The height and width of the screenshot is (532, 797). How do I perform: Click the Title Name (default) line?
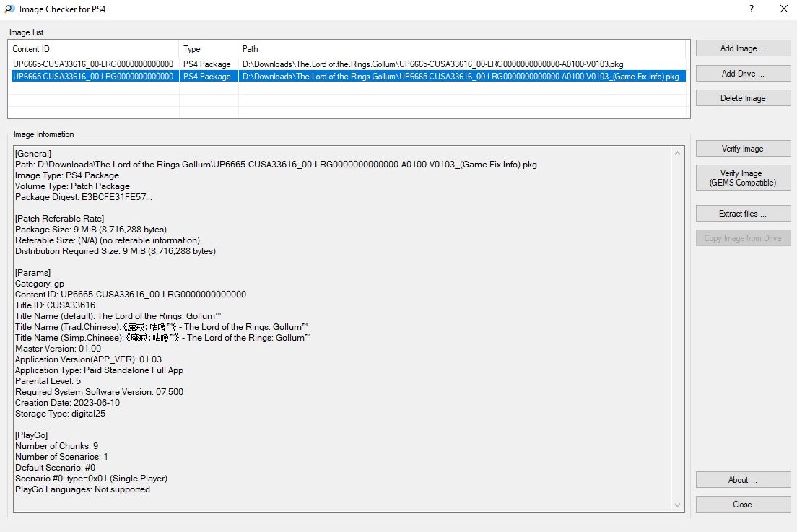pyautogui.click(x=118, y=315)
